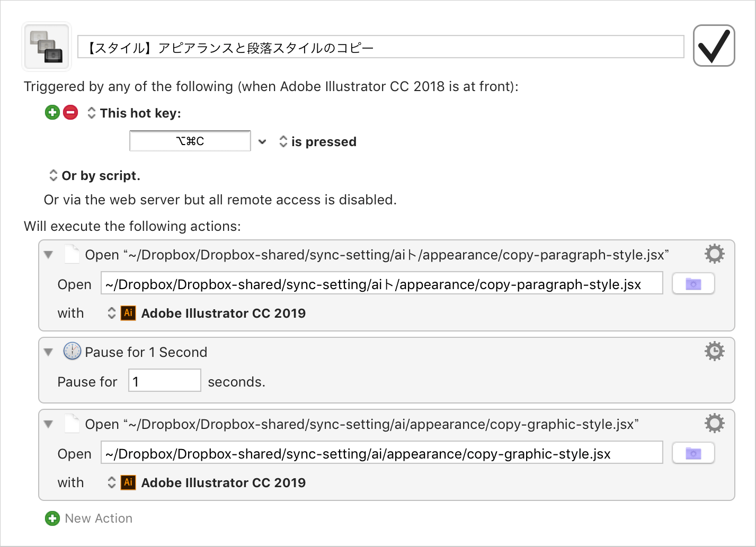
Task: Collapse the Pause for 1 Second action
Action: coord(49,352)
